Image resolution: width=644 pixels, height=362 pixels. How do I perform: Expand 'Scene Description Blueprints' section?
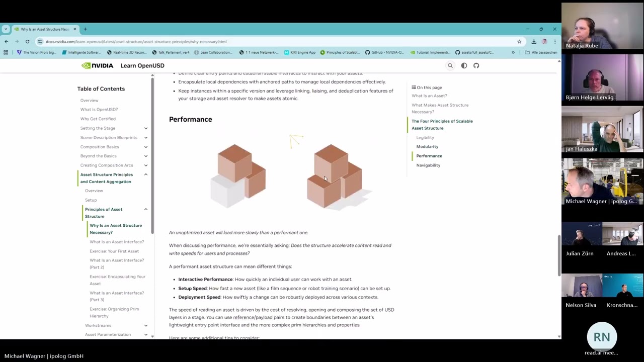(x=146, y=137)
